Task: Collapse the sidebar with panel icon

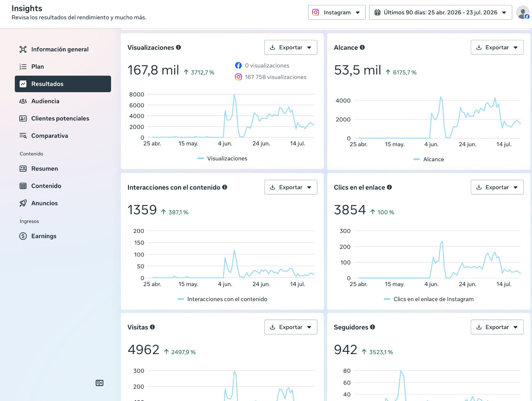Action: (99, 383)
